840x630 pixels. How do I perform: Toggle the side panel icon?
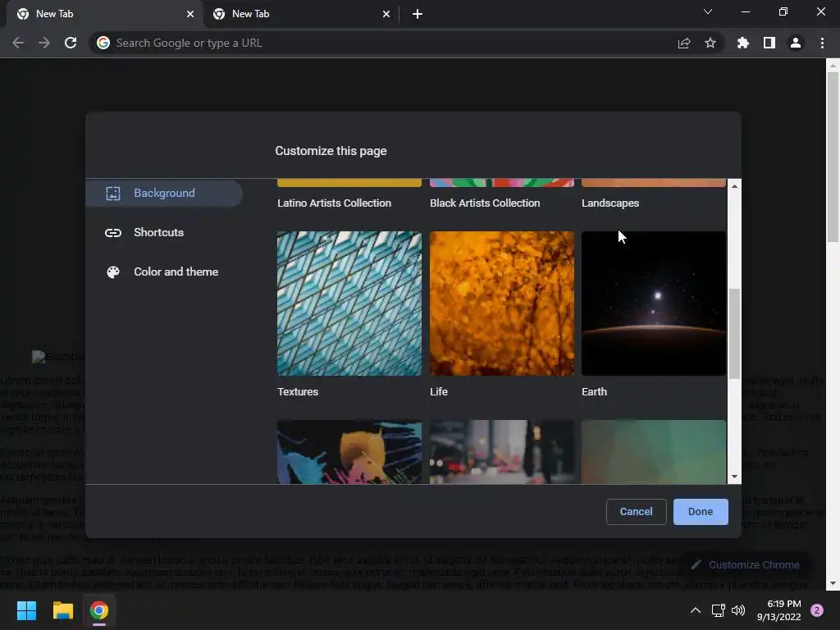coord(769,43)
